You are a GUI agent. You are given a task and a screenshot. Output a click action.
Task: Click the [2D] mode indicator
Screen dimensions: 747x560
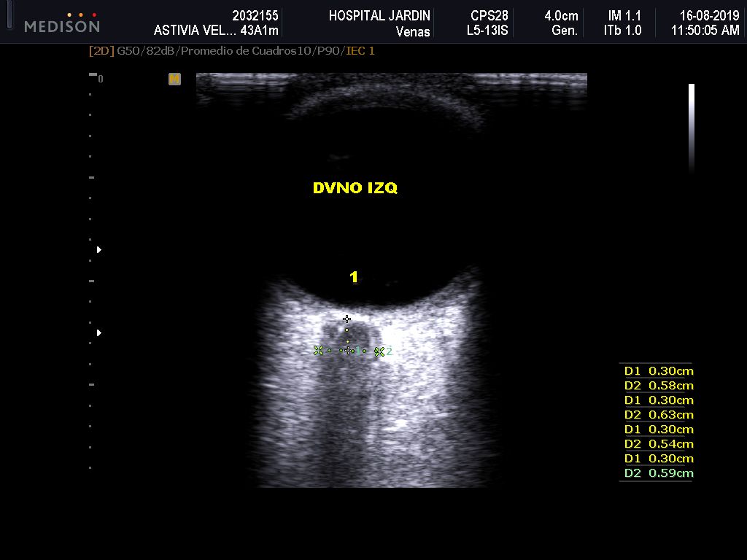click(101, 51)
